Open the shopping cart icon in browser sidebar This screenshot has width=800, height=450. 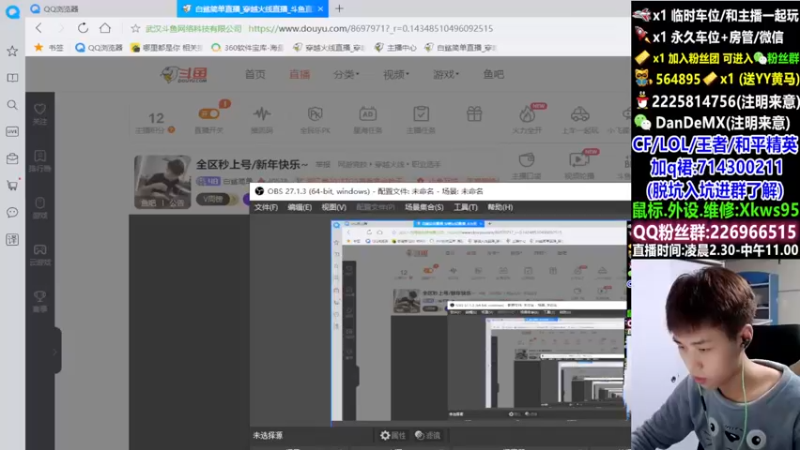(12, 185)
